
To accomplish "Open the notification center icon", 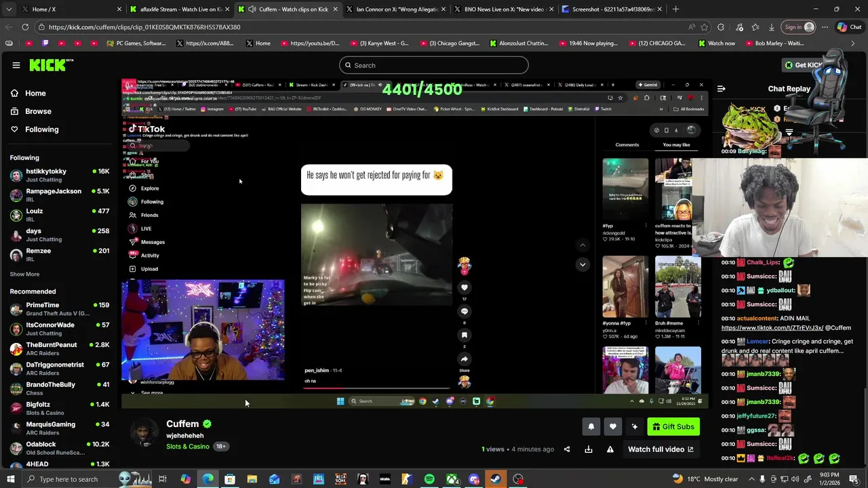I will click(853, 479).
